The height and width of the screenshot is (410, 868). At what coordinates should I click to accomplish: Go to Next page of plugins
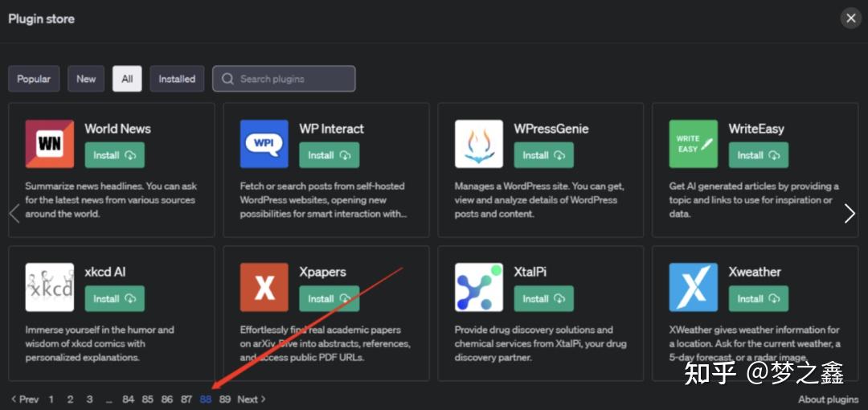[x=251, y=399]
